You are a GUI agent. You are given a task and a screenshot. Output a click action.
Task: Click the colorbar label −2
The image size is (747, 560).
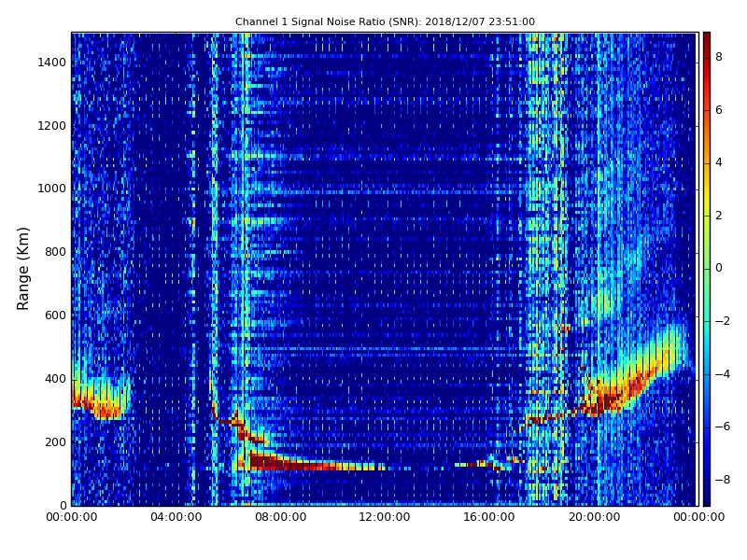(x=723, y=321)
